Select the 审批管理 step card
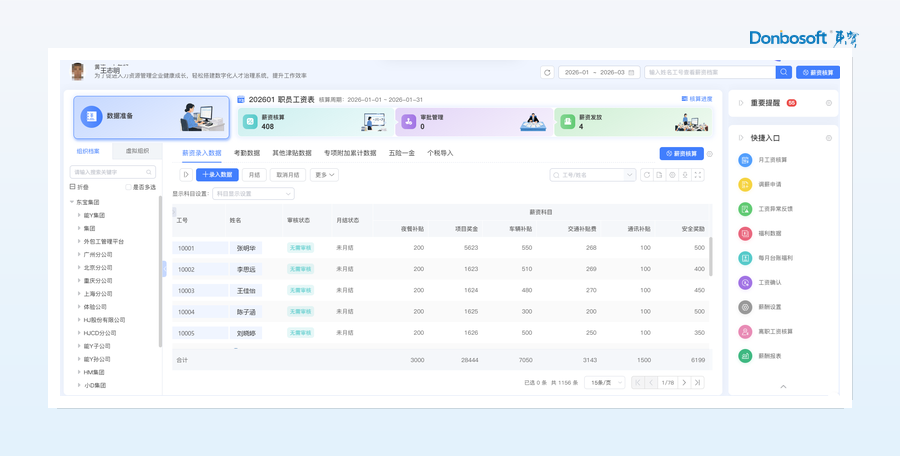This screenshot has height=456, width=900. click(474, 122)
